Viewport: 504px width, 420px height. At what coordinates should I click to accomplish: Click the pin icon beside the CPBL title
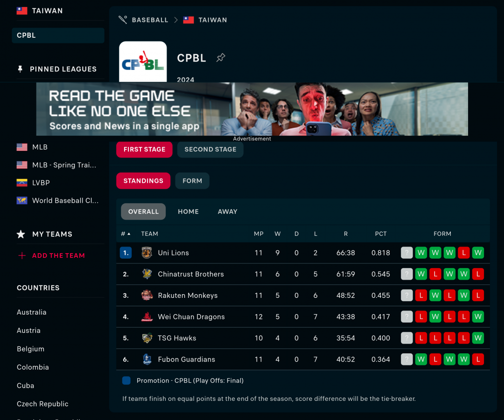pyautogui.click(x=220, y=58)
